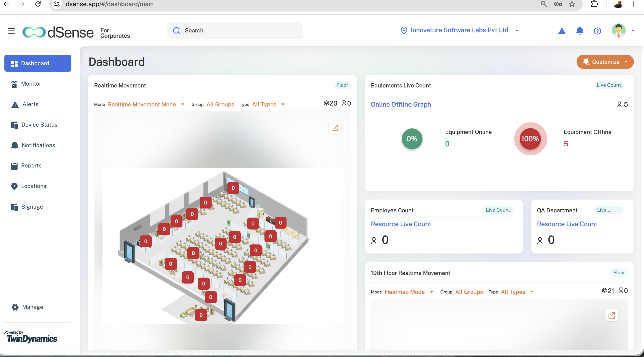Viewport: 644px width, 357px height.
Task: Expand Realtime Movement floor map in new view
Action: (335, 128)
